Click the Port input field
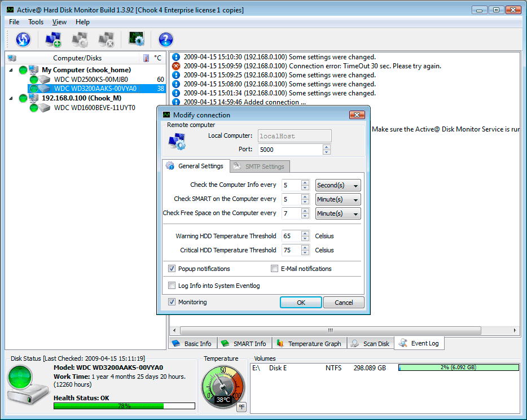The height and width of the screenshot is (420, 527). coord(291,150)
